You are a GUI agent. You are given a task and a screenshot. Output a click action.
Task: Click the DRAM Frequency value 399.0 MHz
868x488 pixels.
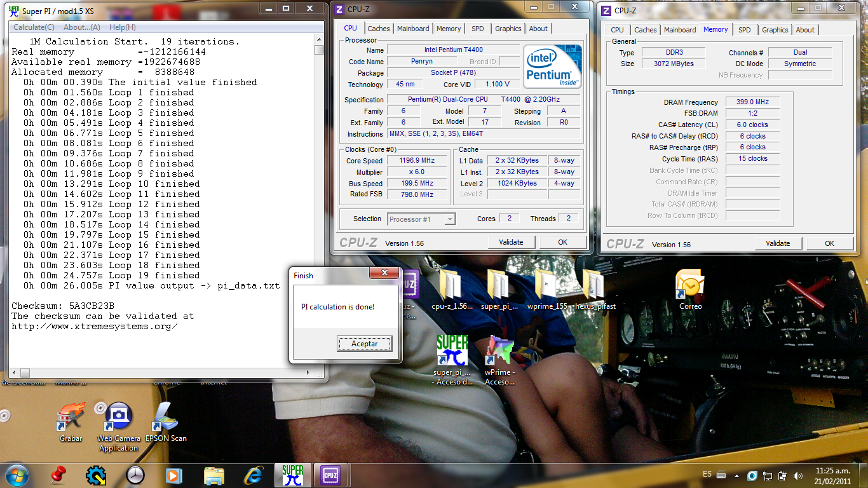[x=752, y=102]
